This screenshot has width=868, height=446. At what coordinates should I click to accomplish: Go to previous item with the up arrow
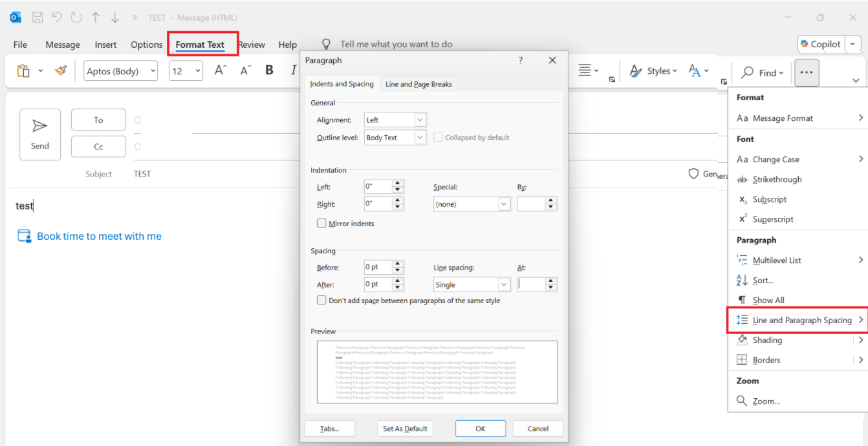[96, 17]
